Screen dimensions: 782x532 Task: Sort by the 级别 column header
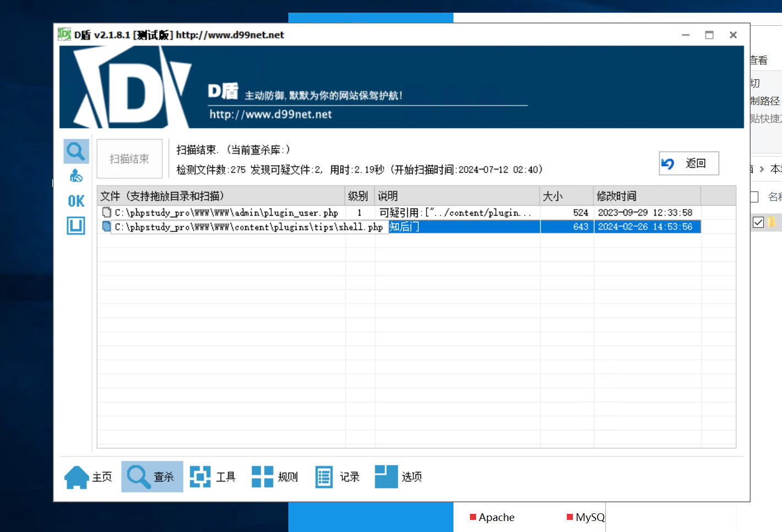(x=360, y=196)
